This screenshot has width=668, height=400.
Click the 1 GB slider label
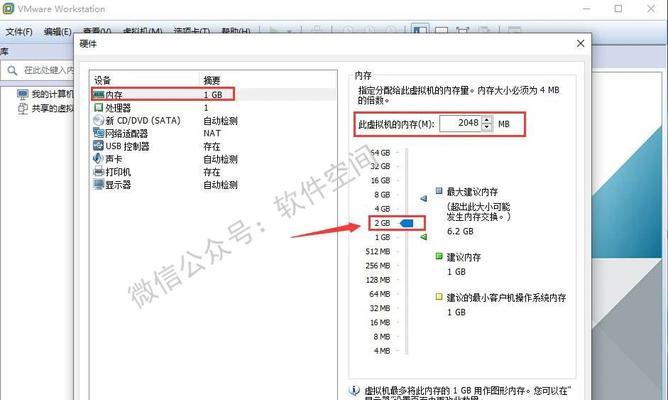[382, 237]
